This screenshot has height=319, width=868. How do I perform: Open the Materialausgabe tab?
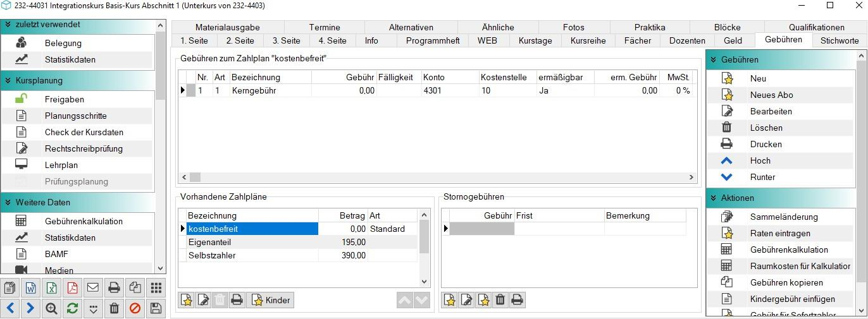tap(227, 27)
